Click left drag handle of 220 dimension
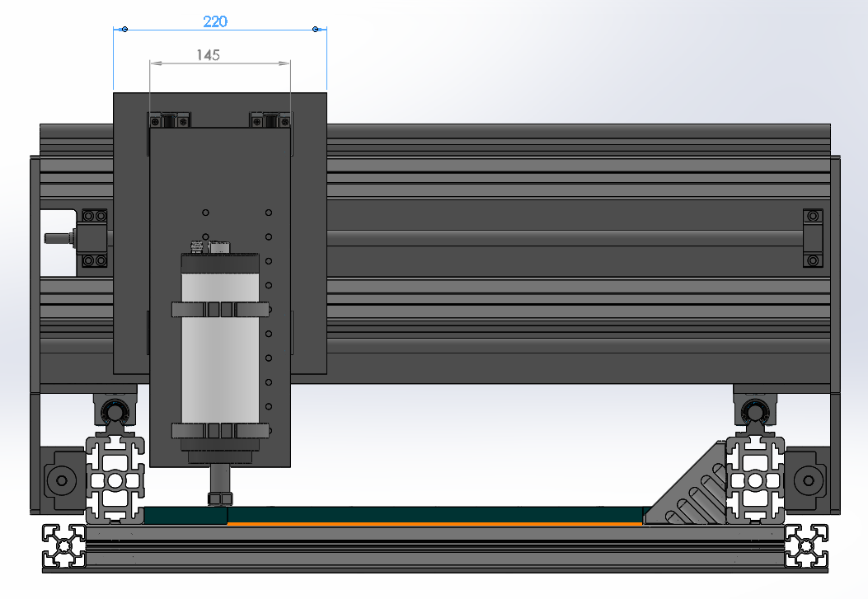This screenshot has height=599, width=868. coord(124,30)
